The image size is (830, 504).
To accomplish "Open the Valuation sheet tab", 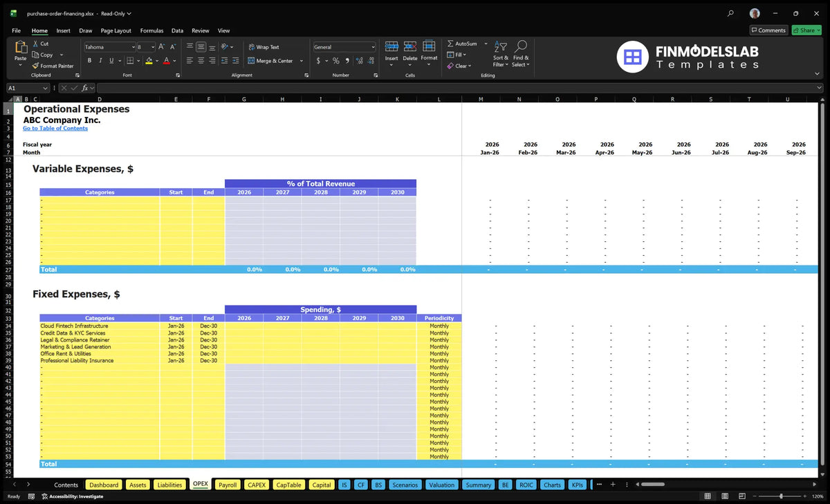I will click(x=441, y=485).
